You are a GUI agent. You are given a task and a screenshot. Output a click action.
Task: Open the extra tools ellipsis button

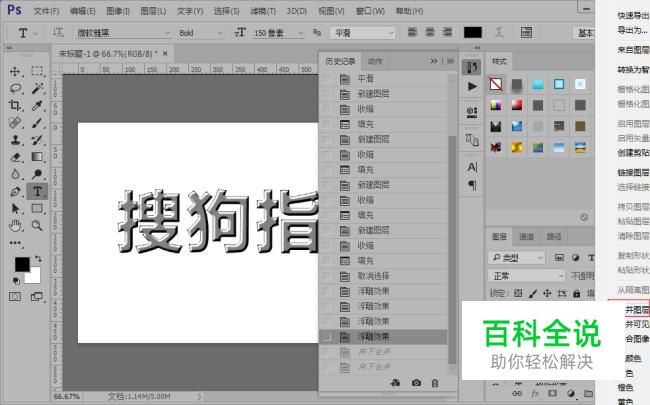tap(15, 243)
